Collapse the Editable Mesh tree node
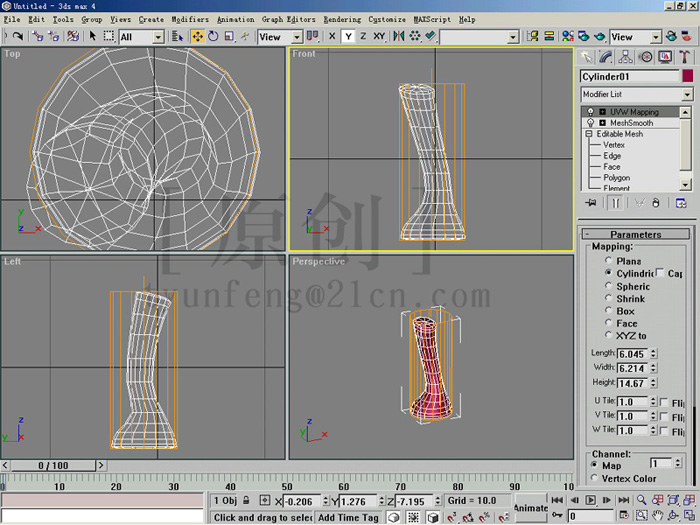 tap(589, 134)
